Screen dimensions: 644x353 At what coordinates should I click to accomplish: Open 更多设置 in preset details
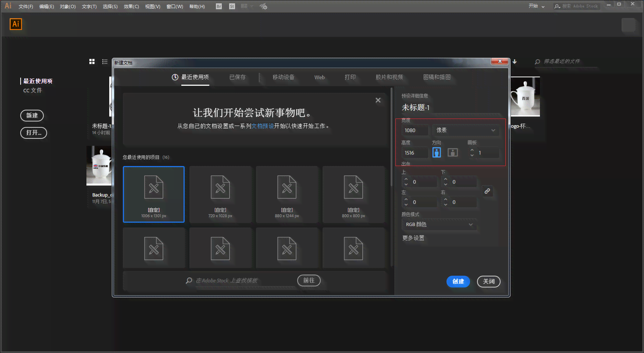point(413,238)
